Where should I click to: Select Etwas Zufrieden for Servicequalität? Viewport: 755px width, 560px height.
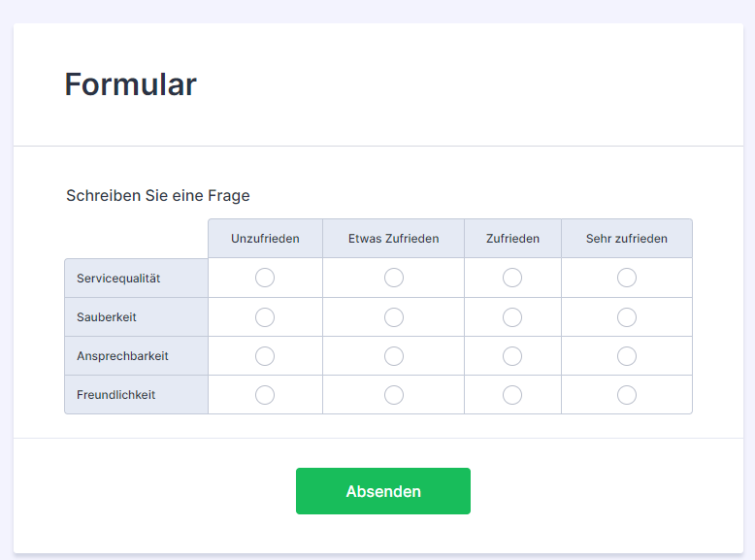pos(394,279)
